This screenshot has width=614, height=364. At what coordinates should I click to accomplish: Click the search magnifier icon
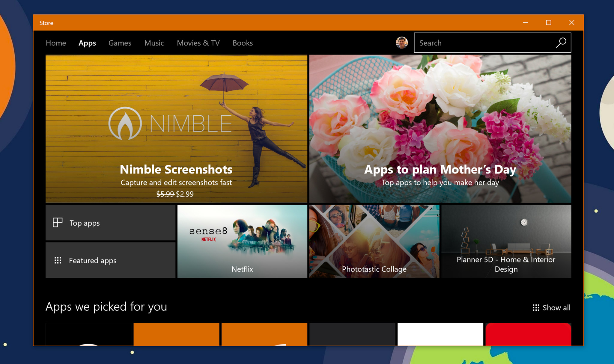point(561,43)
